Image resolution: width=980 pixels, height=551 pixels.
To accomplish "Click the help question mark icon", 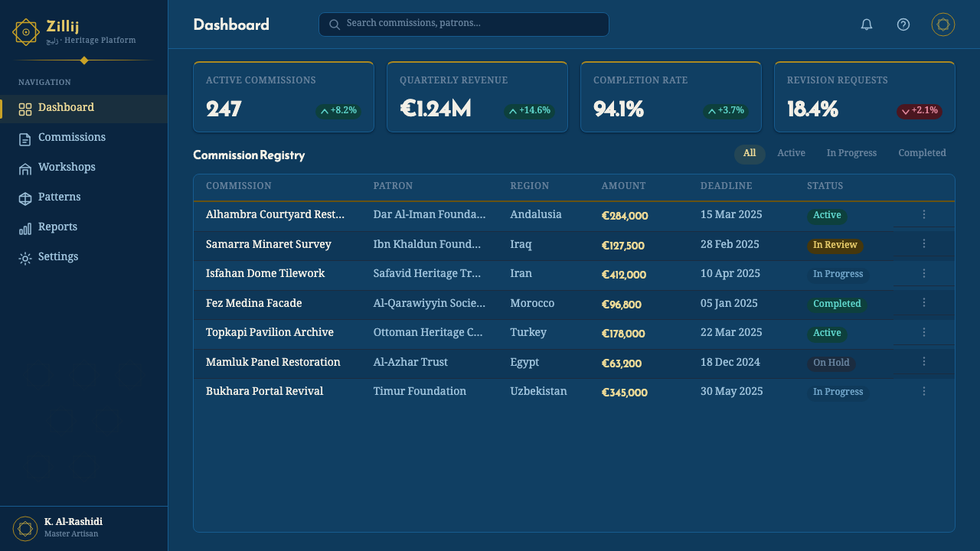I will (903, 24).
